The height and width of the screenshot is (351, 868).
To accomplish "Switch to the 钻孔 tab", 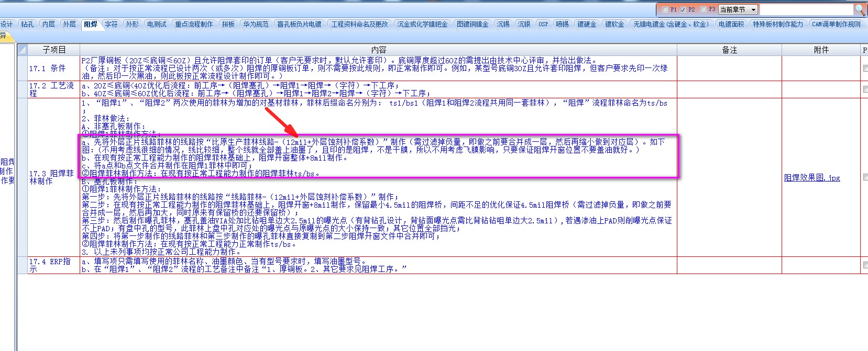I will coord(27,24).
